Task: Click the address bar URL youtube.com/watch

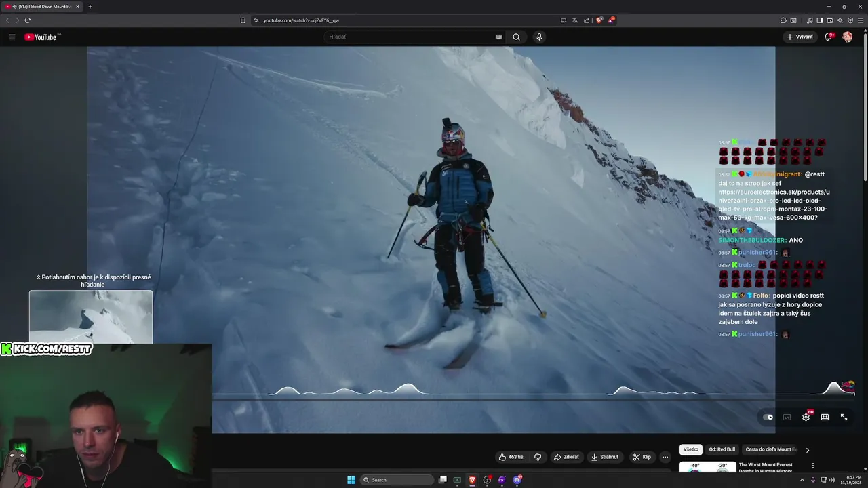Action: point(301,20)
